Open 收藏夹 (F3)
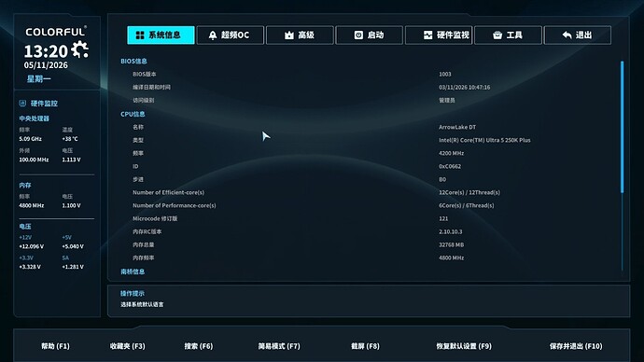 [x=127, y=346]
